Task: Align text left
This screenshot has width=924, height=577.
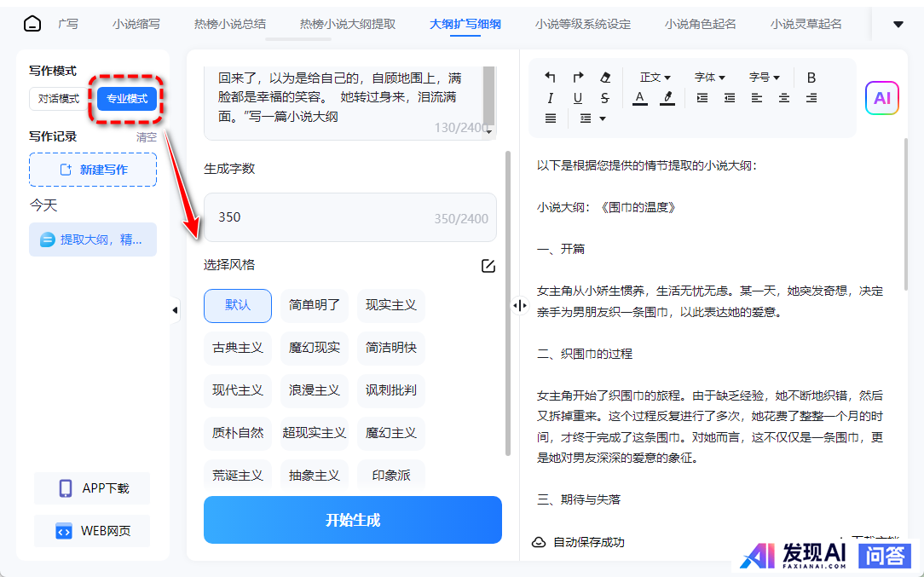Action: 757,98
